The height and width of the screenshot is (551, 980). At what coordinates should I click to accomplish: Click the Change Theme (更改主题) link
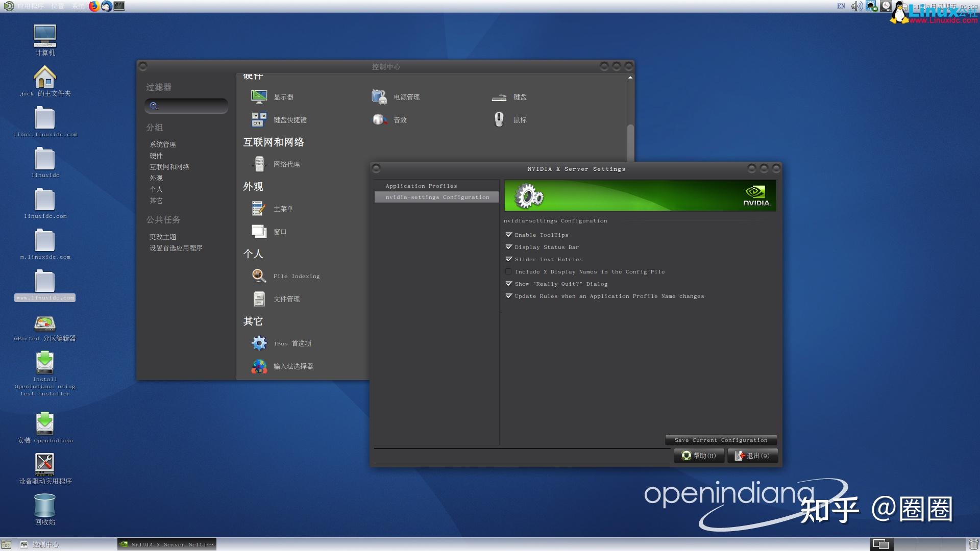point(163,237)
